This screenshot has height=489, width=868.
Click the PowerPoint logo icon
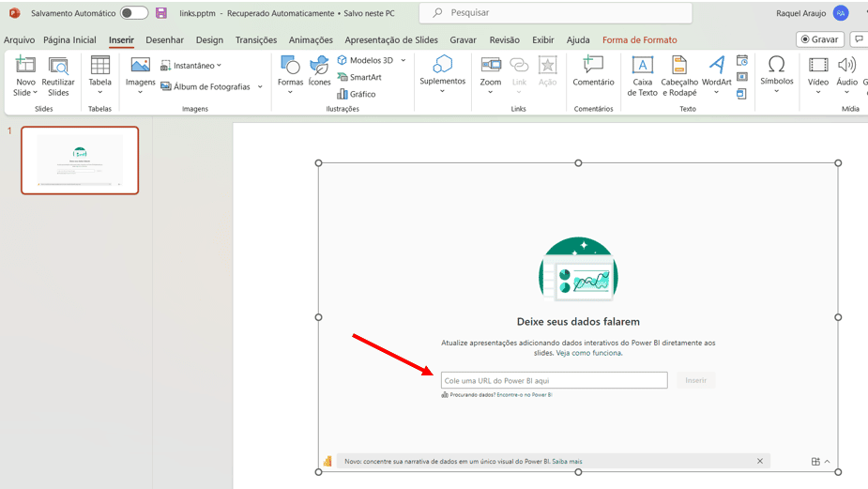tap(14, 13)
